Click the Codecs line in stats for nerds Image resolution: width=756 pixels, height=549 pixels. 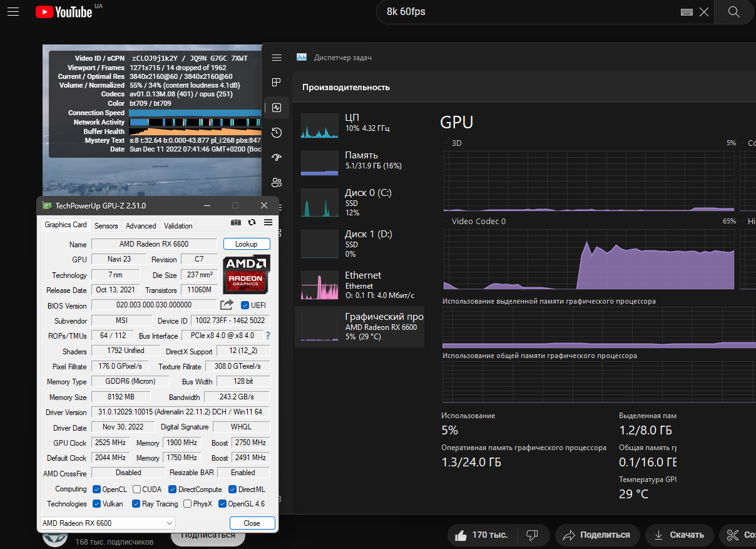(181, 94)
